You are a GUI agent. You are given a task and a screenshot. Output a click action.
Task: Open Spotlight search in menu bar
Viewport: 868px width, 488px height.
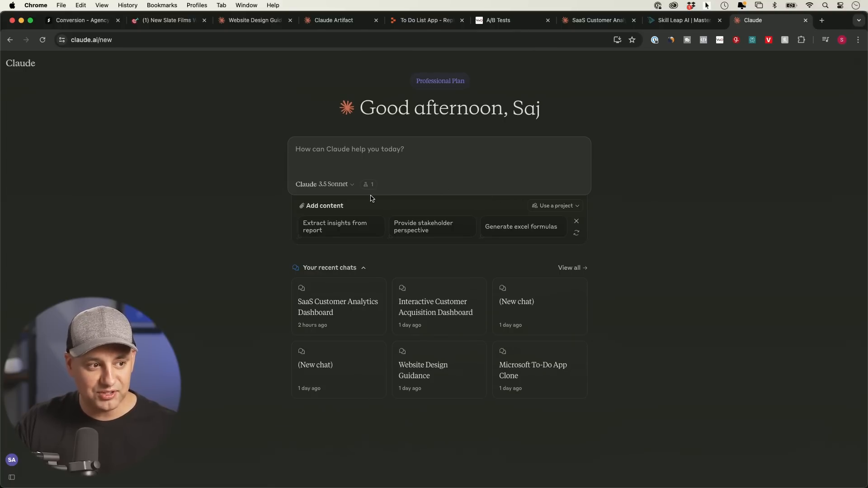click(x=825, y=5)
